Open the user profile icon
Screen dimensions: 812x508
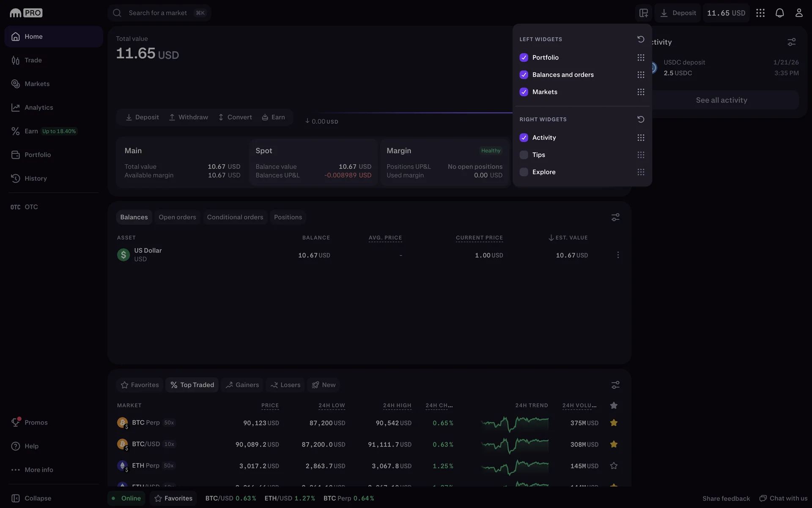[x=798, y=13]
